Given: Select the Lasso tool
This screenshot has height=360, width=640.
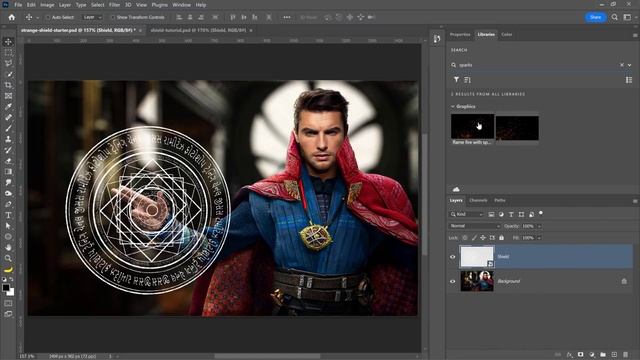Looking at the screenshot, I should [x=8, y=63].
